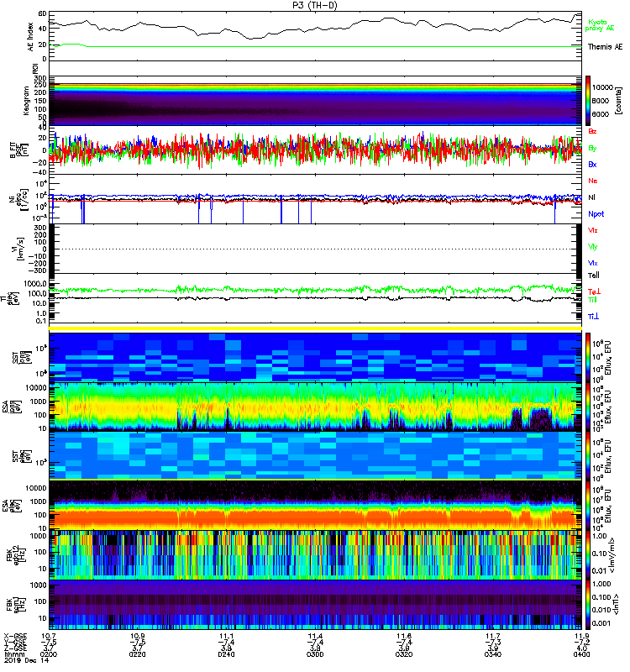
Task: Click the 10000 Keogram color bar tick
Action: point(602,87)
